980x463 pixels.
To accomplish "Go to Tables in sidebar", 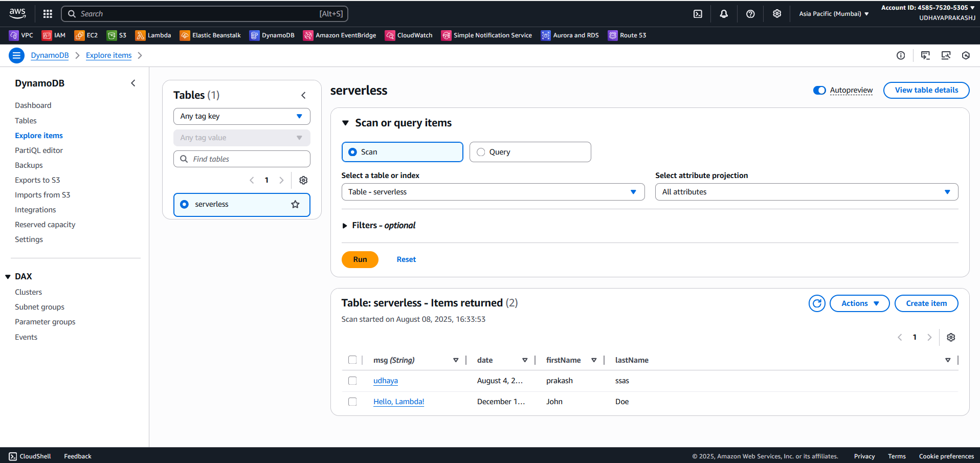I will 26,121.
